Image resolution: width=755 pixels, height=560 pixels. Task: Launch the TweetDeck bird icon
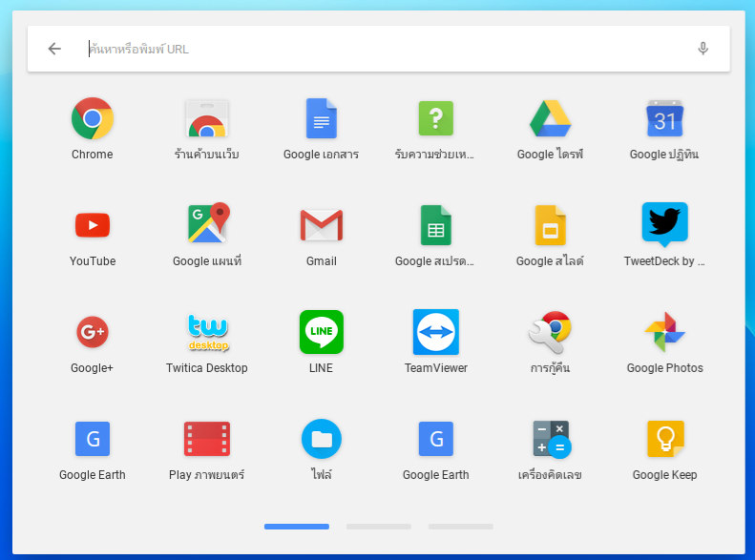click(x=664, y=224)
